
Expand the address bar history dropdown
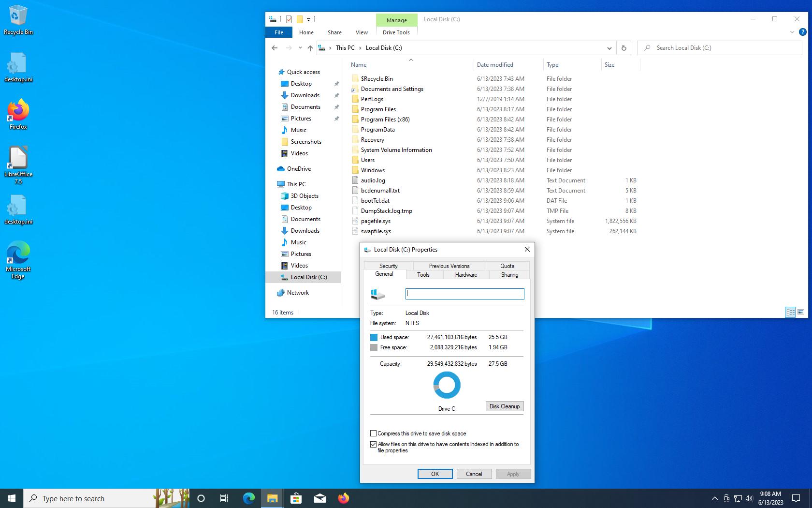(609, 48)
